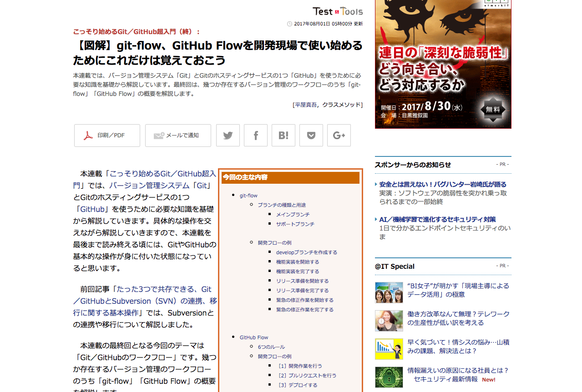Jump to リリース準備を開始する entry
Screen dimensions: 582x392
tap(302, 281)
